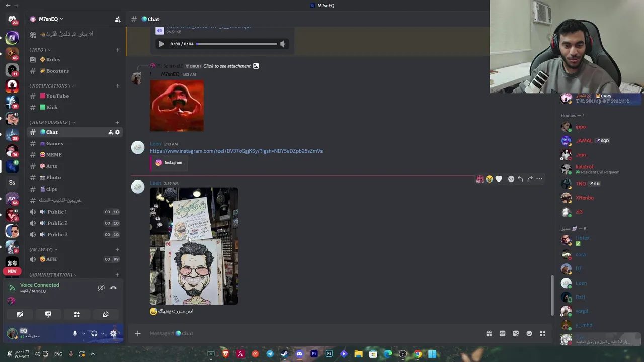Open the Photo channel
The width and height of the screenshot is (644, 362).
point(74,177)
